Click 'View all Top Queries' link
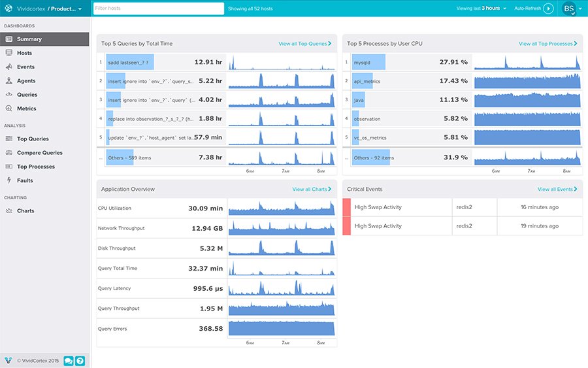Viewport: 588px width, 368px height. click(304, 44)
